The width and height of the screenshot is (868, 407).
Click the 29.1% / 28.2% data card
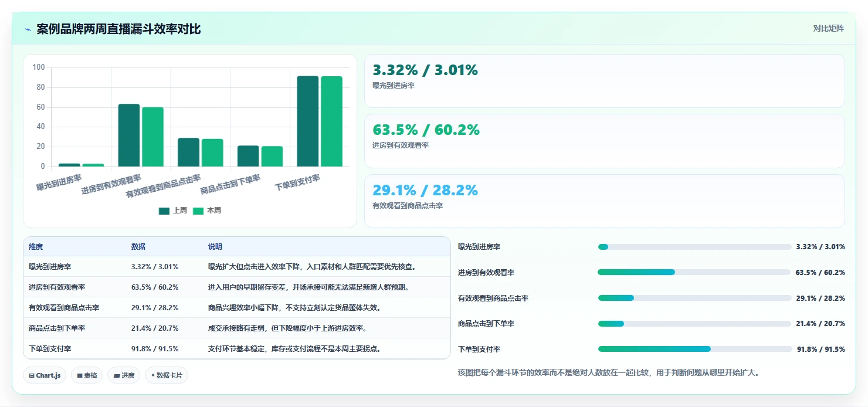[x=605, y=201]
